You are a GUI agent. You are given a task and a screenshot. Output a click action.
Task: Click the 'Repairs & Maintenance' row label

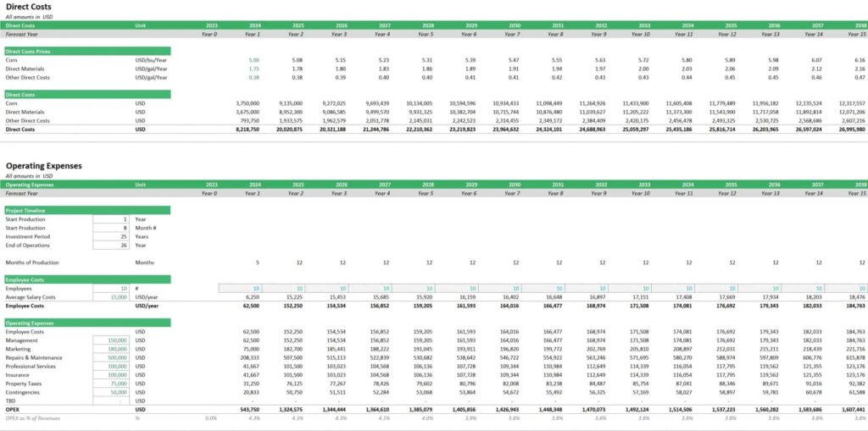(34, 357)
